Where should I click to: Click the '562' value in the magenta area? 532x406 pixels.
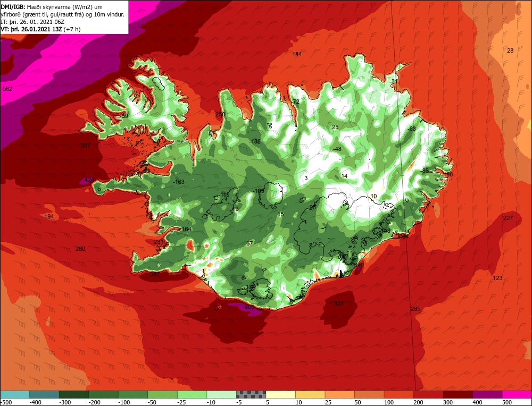(x=7, y=89)
